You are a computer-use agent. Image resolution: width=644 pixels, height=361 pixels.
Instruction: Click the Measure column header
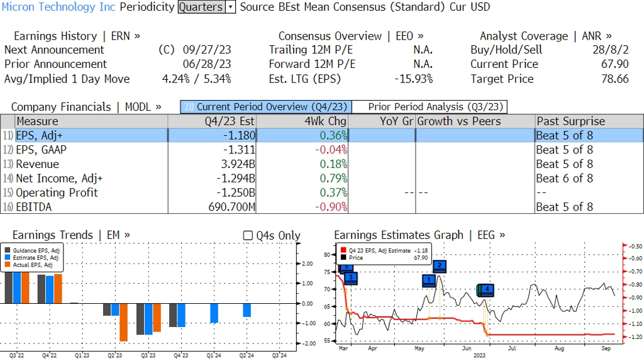pos(91,121)
